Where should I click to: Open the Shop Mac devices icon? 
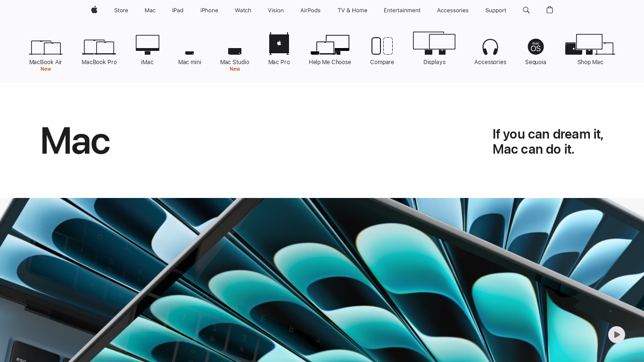(590, 44)
